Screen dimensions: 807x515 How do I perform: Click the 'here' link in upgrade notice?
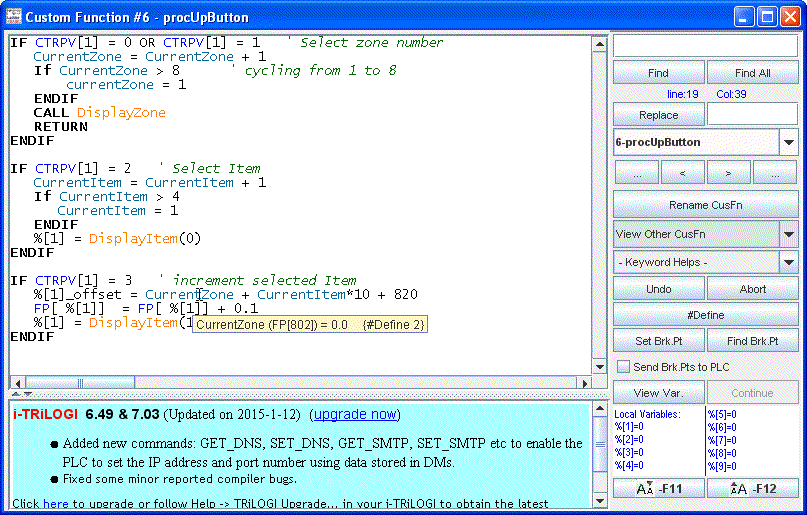[55, 503]
